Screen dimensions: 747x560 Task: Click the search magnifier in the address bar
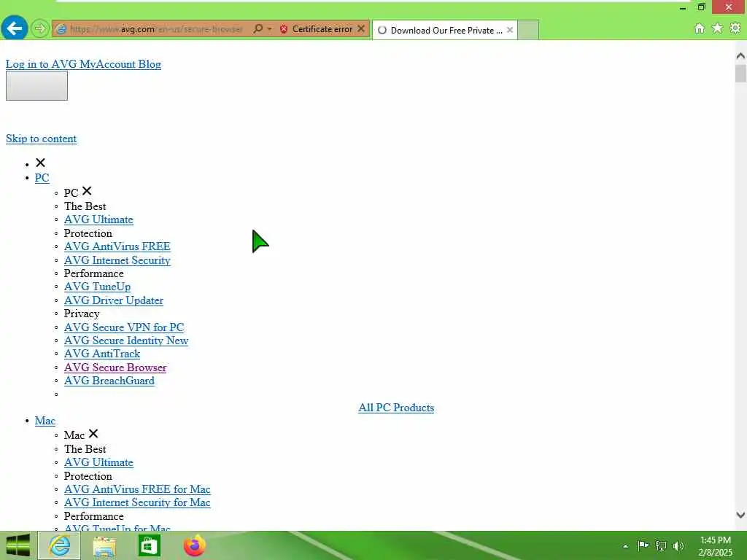click(x=258, y=29)
